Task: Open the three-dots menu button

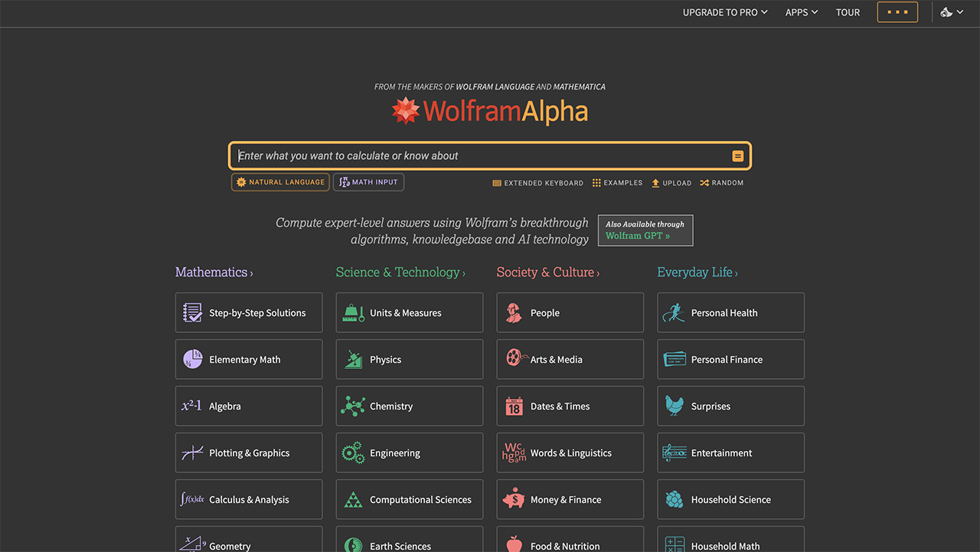Action: pyautogui.click(x=897, y=12)
